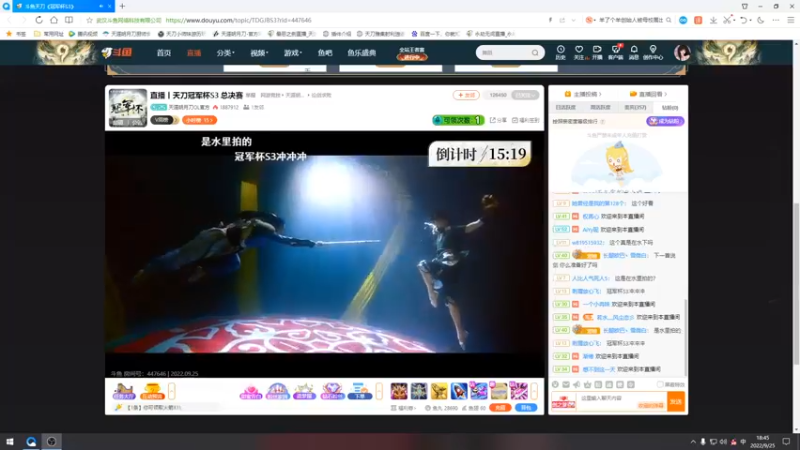Viewport: 800px width, 450px height.
Task: Expand the 分类 category dropdown
Action: click(x=225, y=53)
